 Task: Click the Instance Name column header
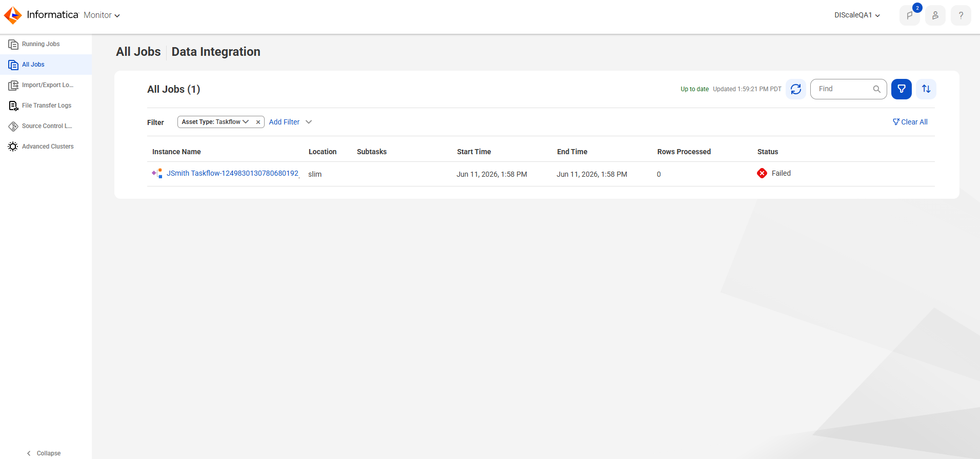tap(176, 152)
